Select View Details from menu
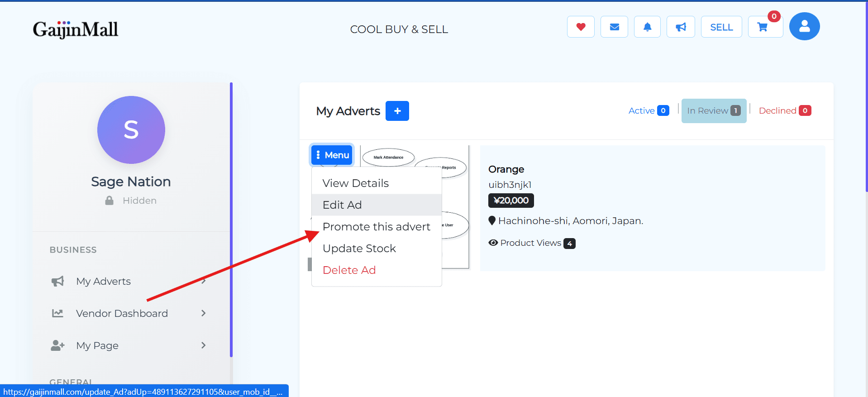Viewport: 868px width, 397px height. (377, 183)
